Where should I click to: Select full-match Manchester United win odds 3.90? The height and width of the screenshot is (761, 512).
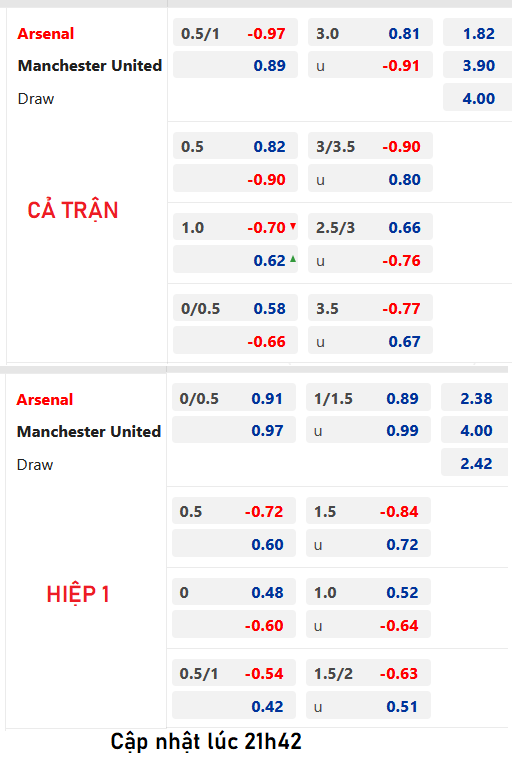tap(478, 65)
